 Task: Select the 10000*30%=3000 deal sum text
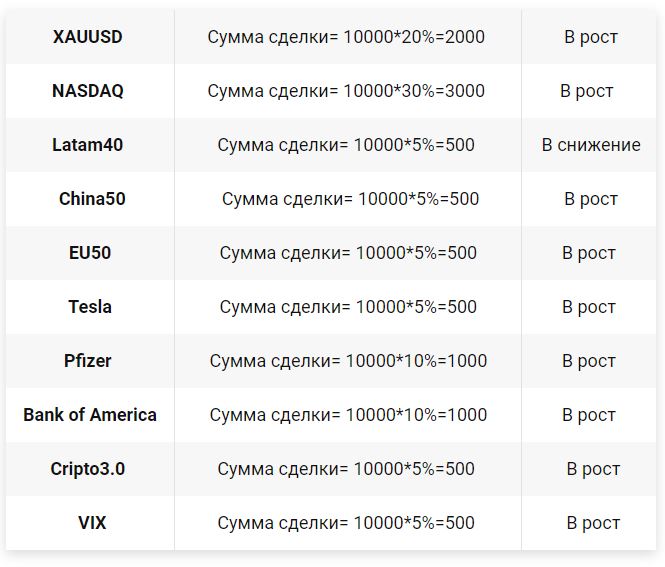click(346, 91)
